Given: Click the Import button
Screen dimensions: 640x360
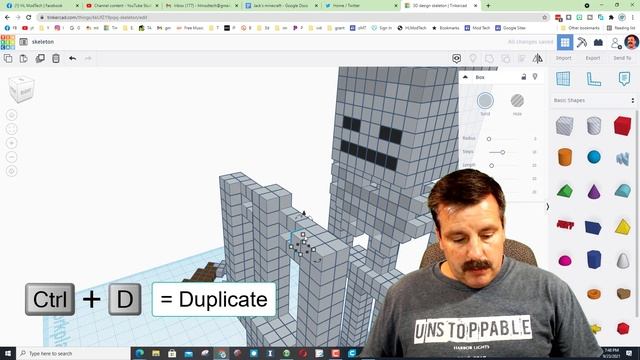Looking at the screenshot, I should [563, 58].
